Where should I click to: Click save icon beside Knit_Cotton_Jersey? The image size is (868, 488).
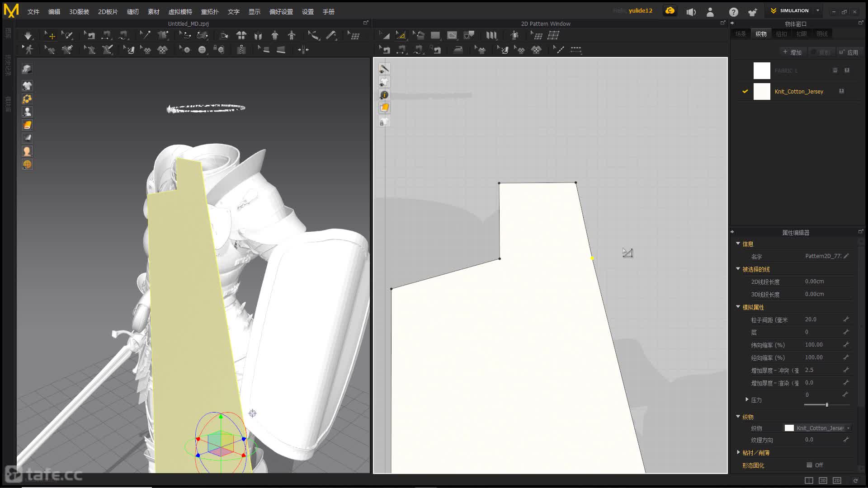[841, 91]
